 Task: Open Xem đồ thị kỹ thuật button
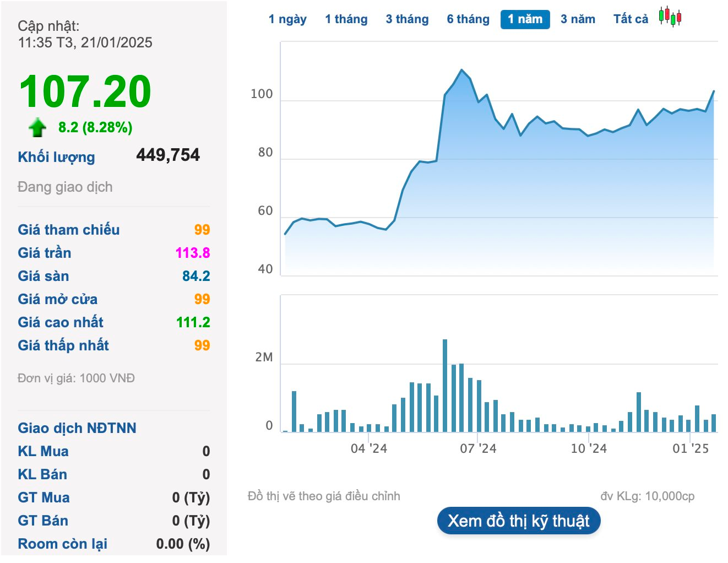(x=519, y=521)
